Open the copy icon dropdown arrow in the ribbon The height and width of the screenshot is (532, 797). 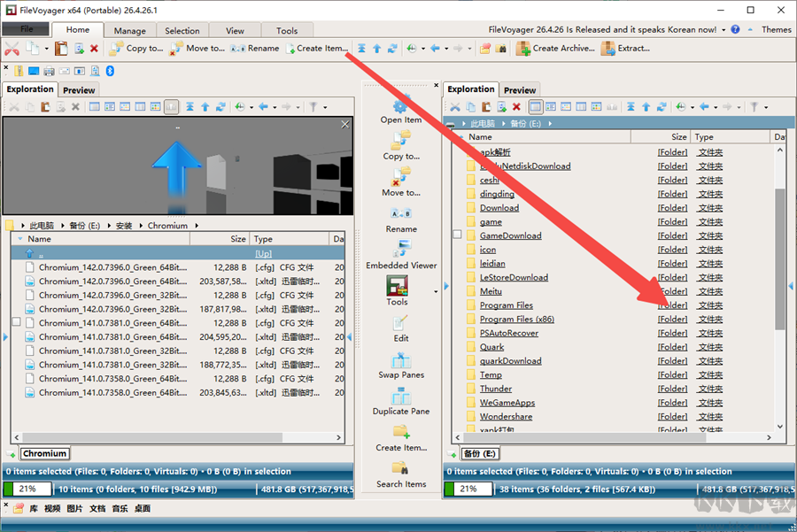pyautogui.click(x=46, y=49)
